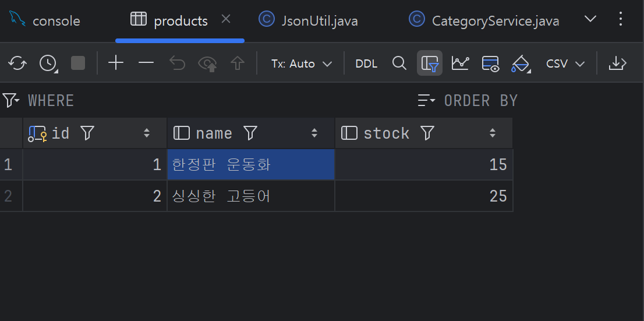
Task: Open the Tx: Auto transaction dropdown
Action: [302, 64]
